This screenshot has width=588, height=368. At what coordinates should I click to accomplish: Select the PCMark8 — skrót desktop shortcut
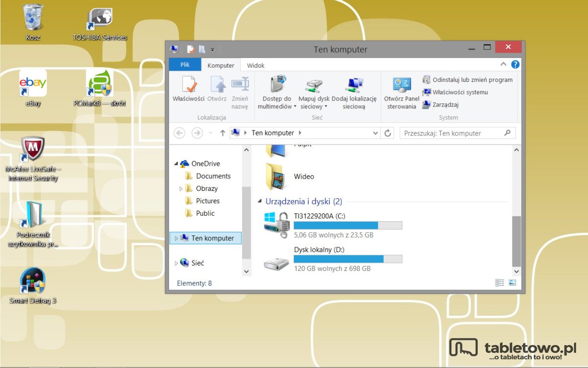99,88
